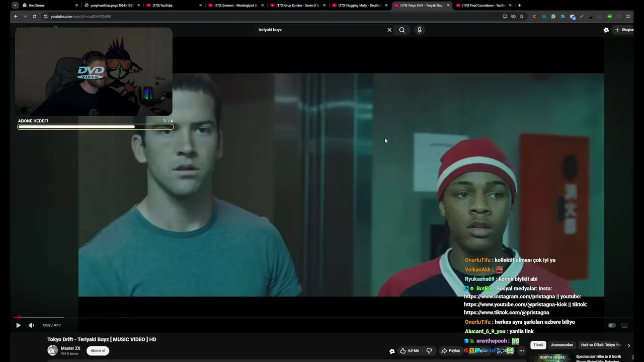
Task: Select the browser address bar URL
Action: pos(80,16)
